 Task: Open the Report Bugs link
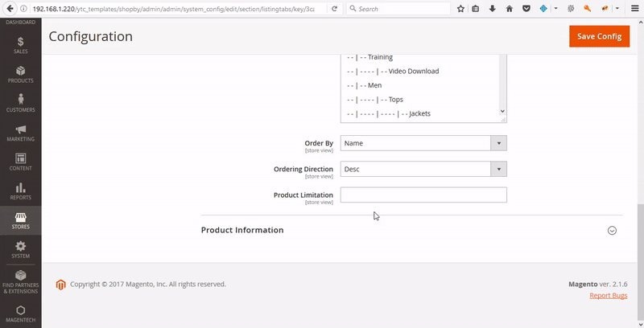click(x=608, y=296)
